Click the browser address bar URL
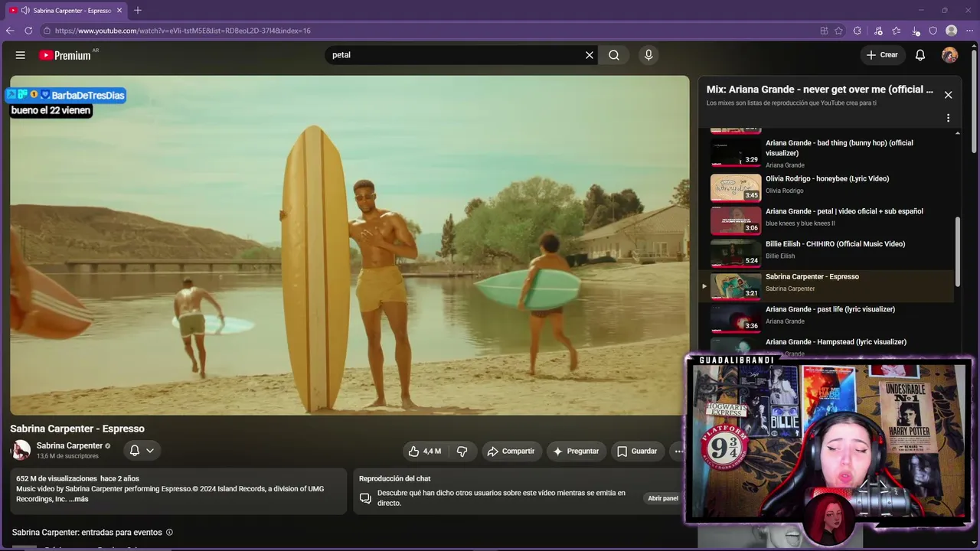Image resolution: width=980 pixels, height=551 pixels. 182,31
